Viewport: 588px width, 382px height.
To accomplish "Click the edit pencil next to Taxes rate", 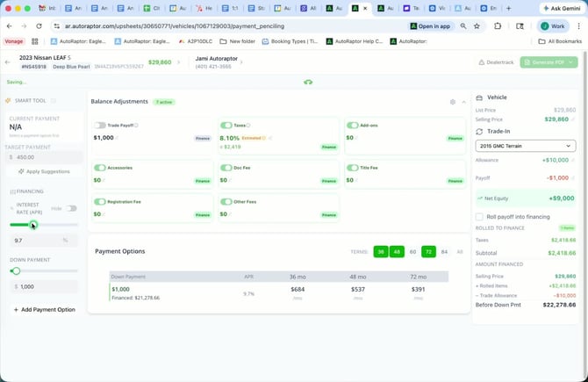I will (x=270, y=138).
